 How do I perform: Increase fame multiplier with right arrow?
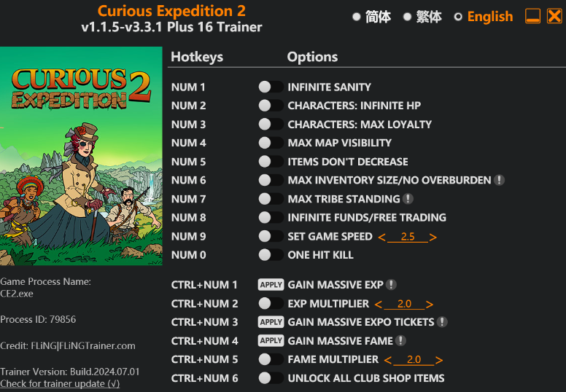coord(440,360)
